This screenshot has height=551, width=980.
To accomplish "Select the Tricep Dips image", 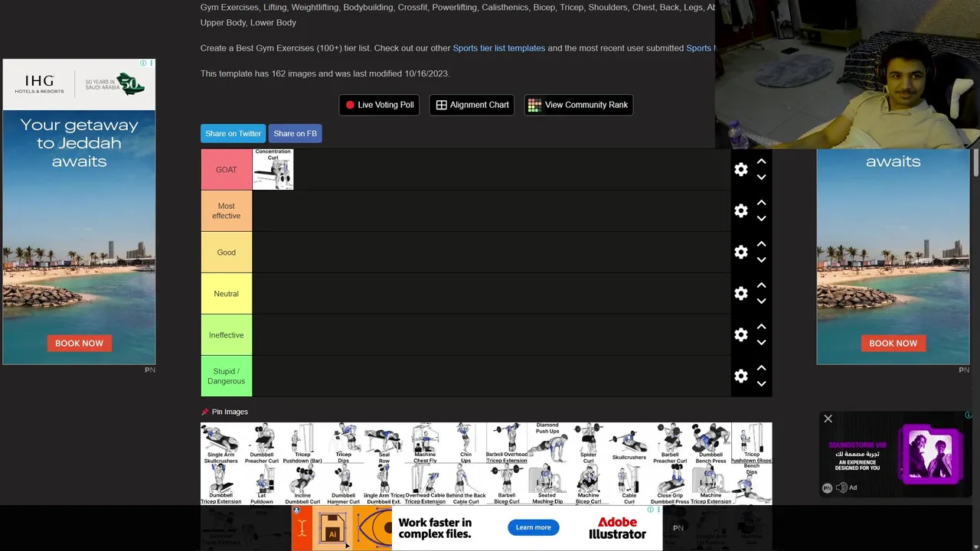I will point(343,443).
